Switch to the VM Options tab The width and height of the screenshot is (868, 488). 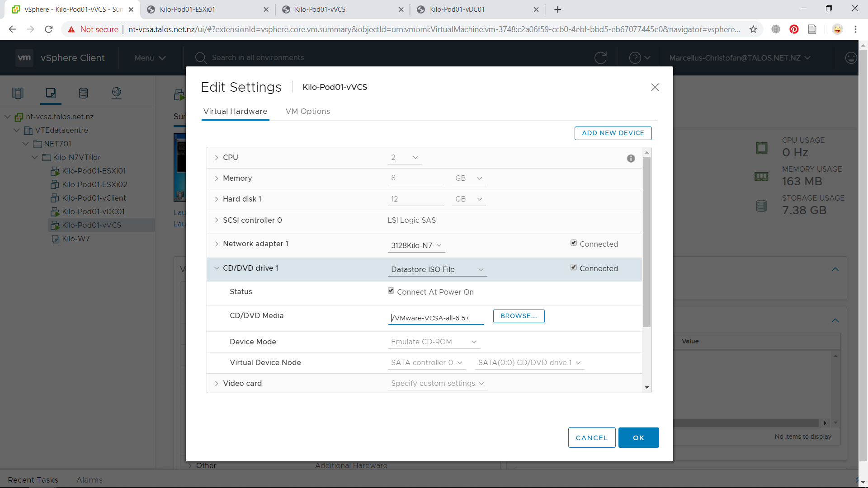[x=307, y=111]
